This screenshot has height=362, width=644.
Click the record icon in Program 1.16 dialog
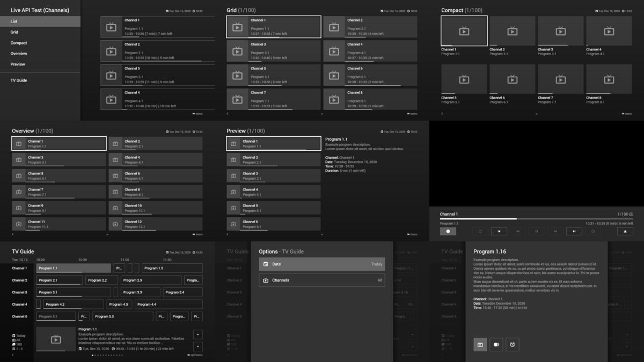tap(496, 344)
